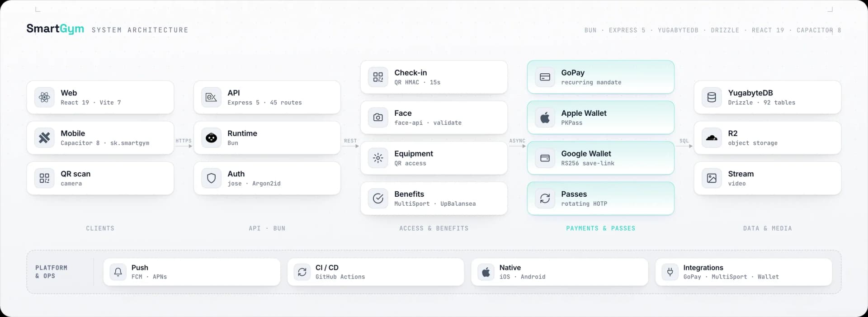Click the card icon on GoPay card
The height and width of the screenshot is (317, 868).
545,77
